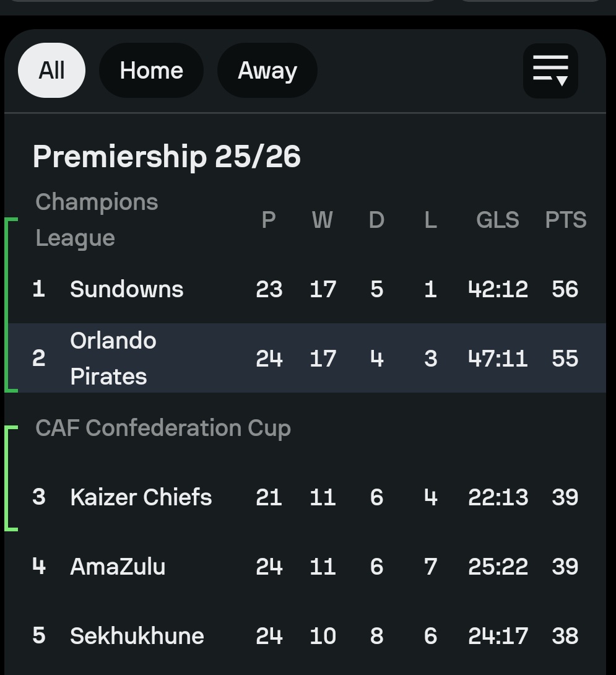This screenshot has height=675, width=616.
Task: Open Kaizer Chiefs team row
Action: point(307,497)
